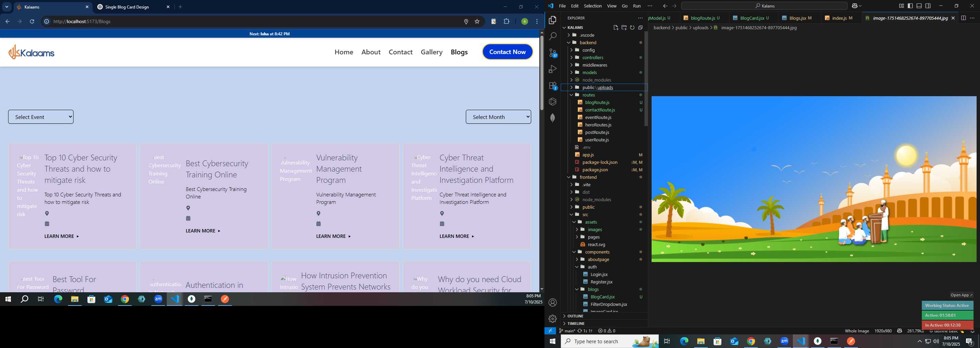Open Chrome tab search dropdown arrow
This screenshot has height=348, width=980.
[7, 7]
